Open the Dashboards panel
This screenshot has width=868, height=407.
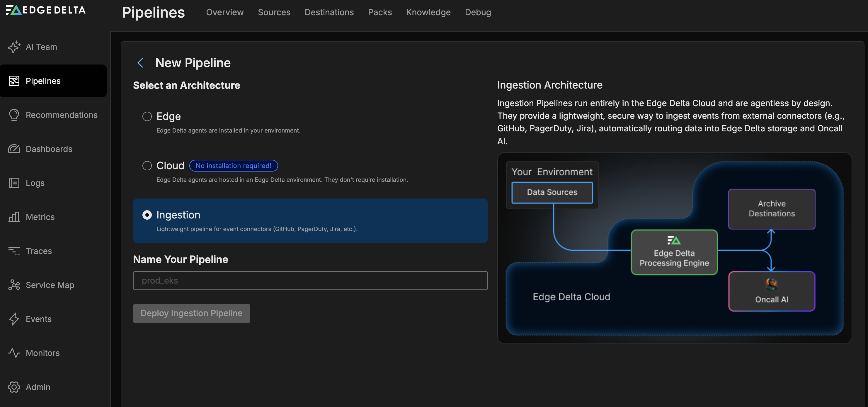(x=49, y=149)
